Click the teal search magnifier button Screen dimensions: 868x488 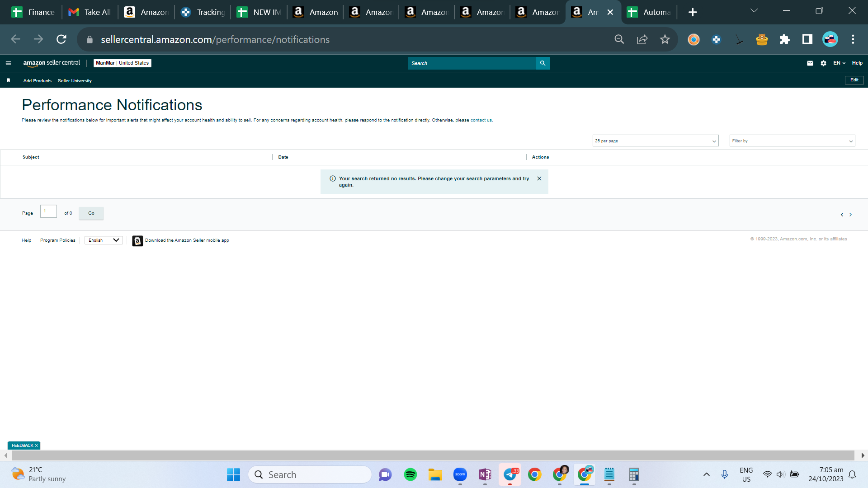tap(542, 63)
